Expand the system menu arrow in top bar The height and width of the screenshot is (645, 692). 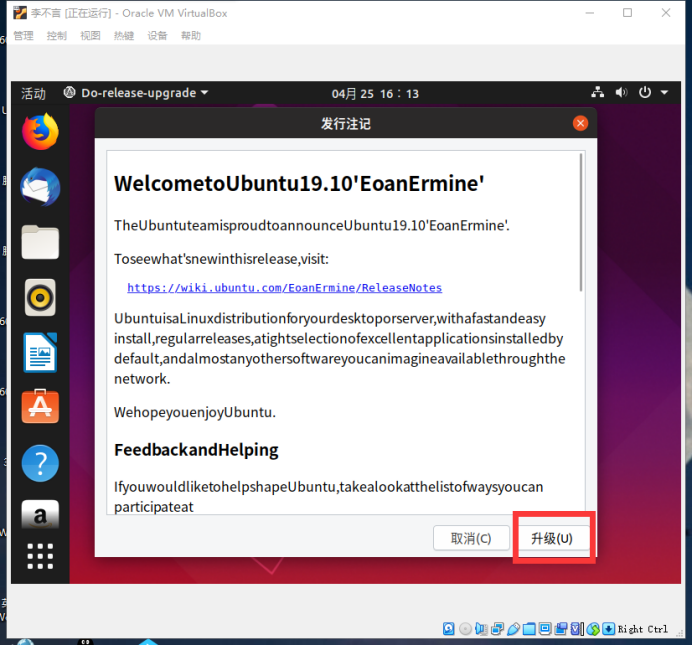(x=664, y=93)
